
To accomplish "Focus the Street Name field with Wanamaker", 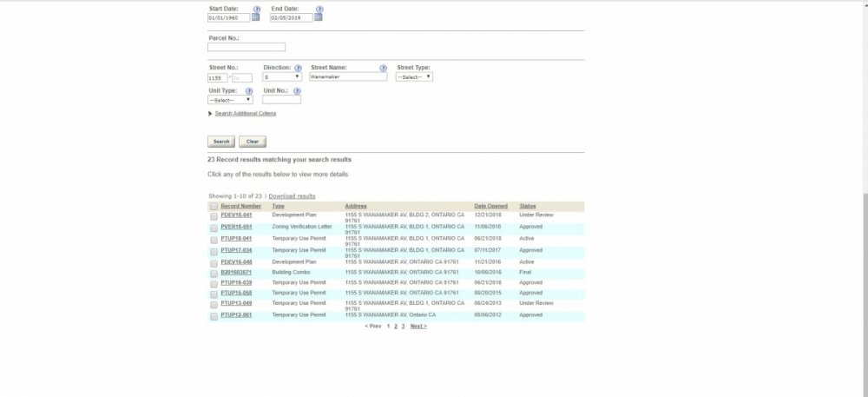I will coord(348,77).
